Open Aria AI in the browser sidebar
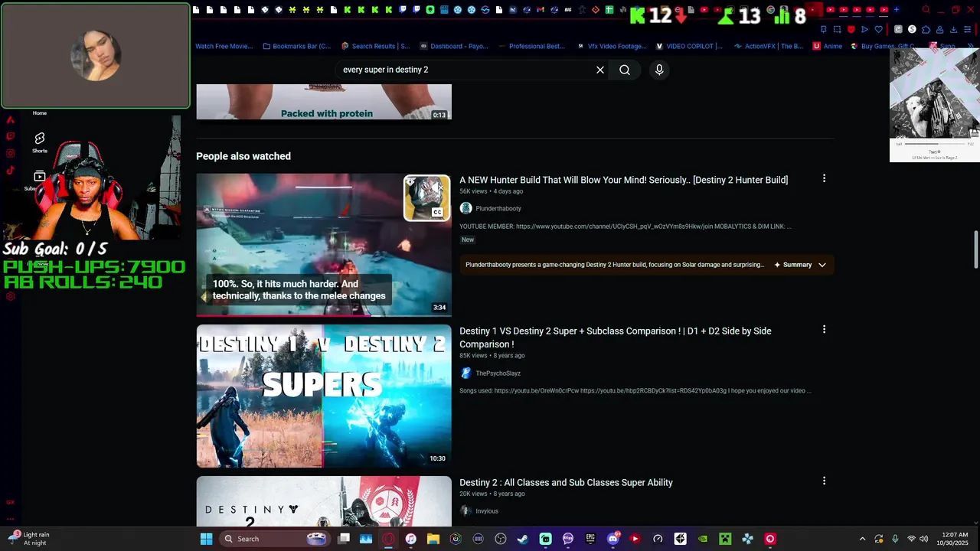The height and width of the screenshot is (551, 980). coord(11,119)
